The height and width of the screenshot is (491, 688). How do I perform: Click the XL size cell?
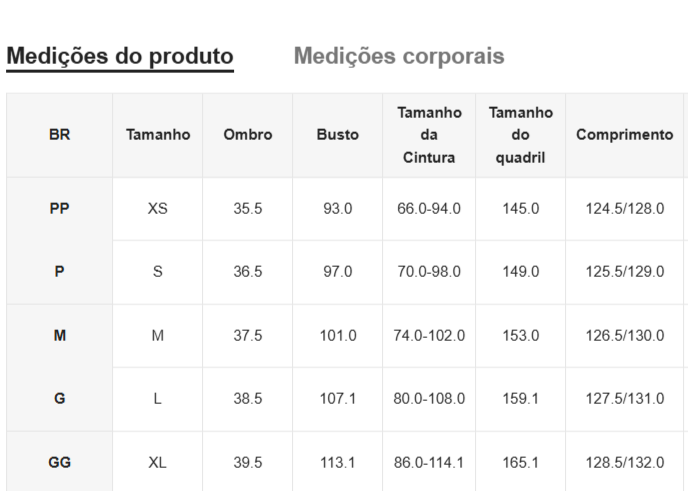coord(158,463)
